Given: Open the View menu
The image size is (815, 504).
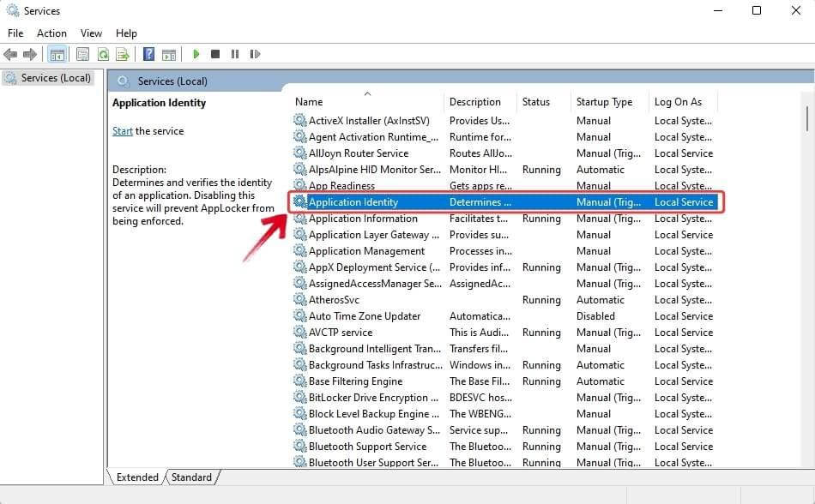Looking at the screenshot, I should point(91,33).
